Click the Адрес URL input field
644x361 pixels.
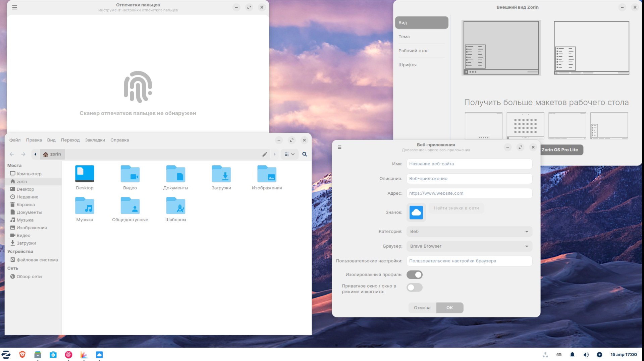tap(469, 193)
